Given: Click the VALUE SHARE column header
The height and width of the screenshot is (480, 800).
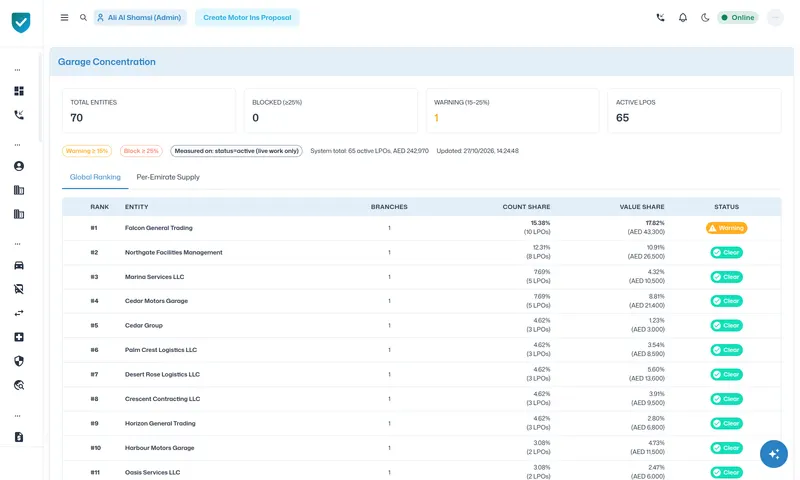Looking at the screenshot, I should tap(642, 207).
